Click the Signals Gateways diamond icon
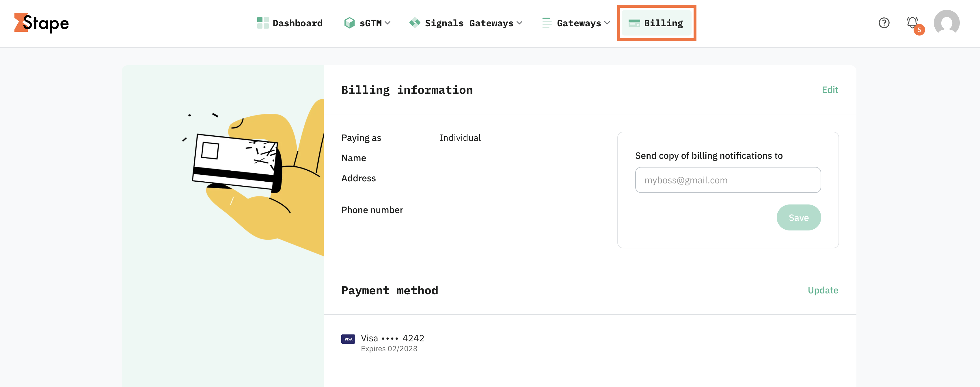Image resolution: width=980 pixels, height=387 pixels. [x=415, y=23]
